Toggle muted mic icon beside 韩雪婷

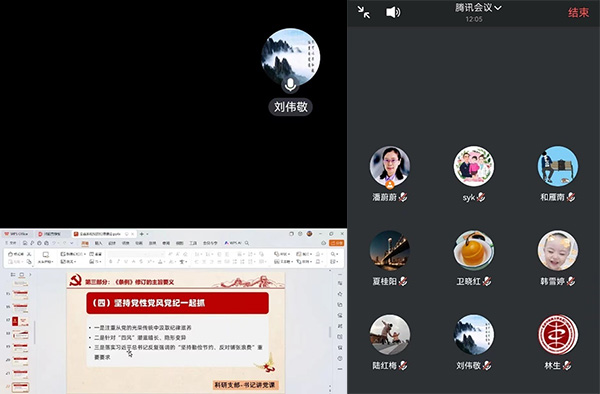tap(571, 281)
